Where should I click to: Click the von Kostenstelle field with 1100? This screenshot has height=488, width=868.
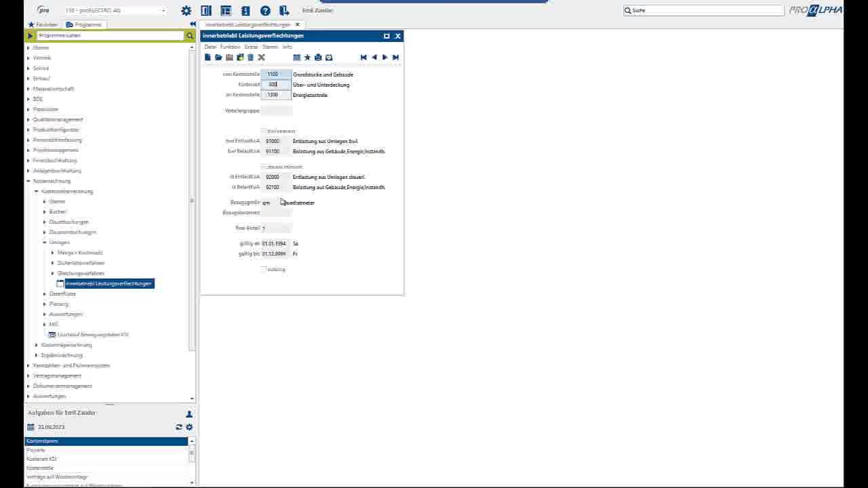click(276, 74)
